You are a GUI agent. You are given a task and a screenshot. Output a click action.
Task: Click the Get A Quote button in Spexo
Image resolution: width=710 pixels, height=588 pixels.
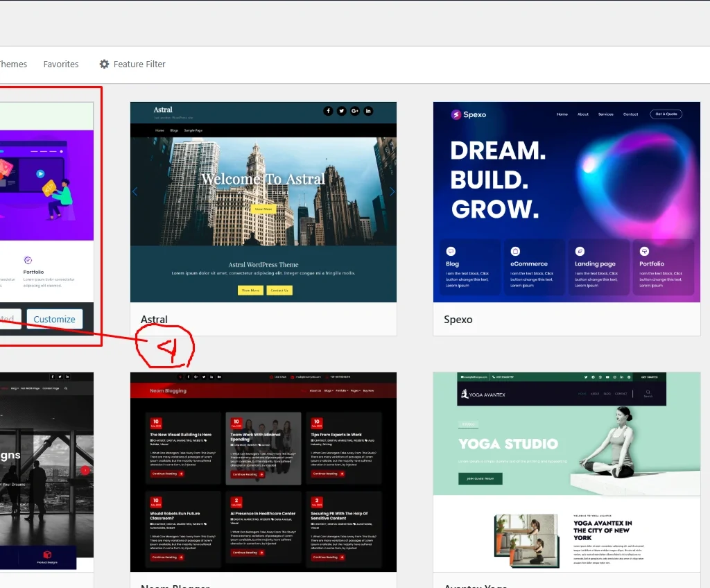666,114
